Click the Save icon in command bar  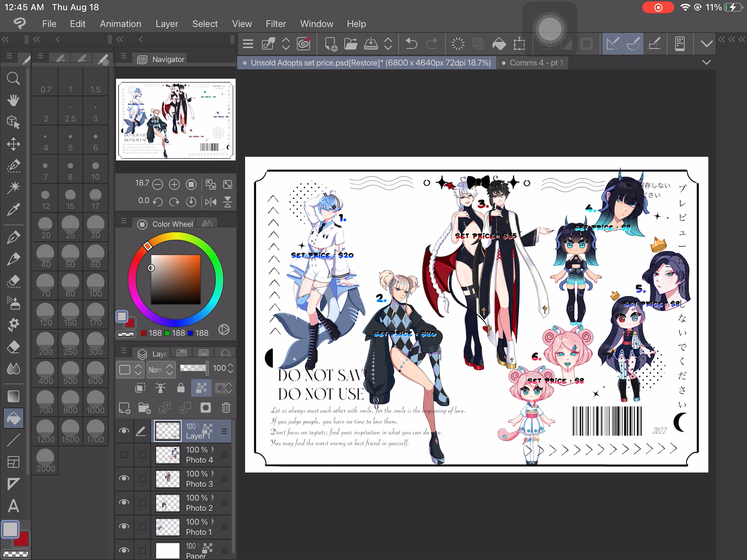[370, 44]
